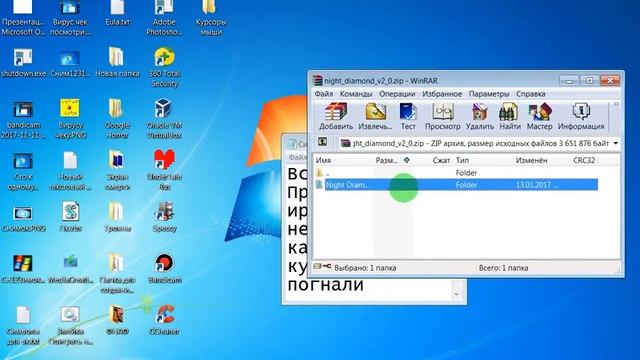Click the Удалить toolbar icon
Image resolution: width=640 pixels, height=360 pixels.
coord(480,116)
